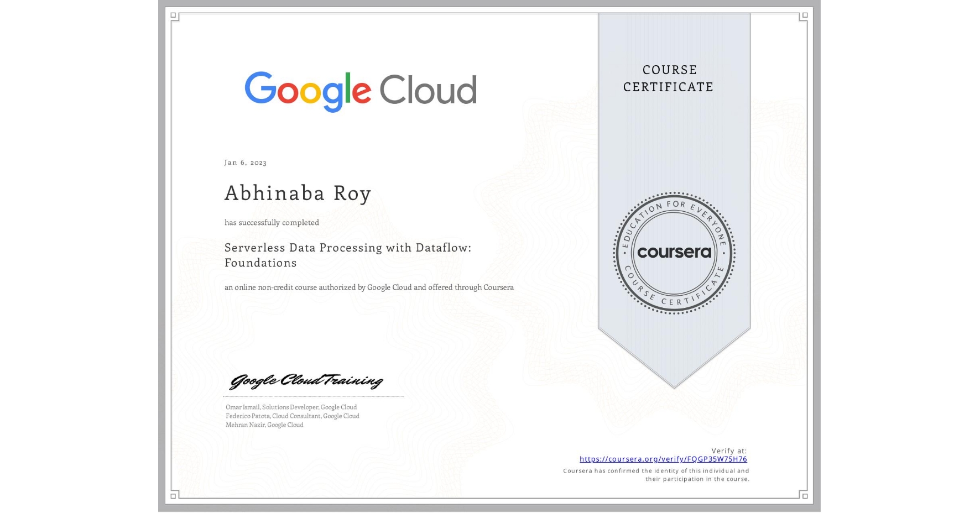Click the 'COURSE CERTIFICATE' header on the ribbon
This screenshot has height=513, width=980.
667,78
